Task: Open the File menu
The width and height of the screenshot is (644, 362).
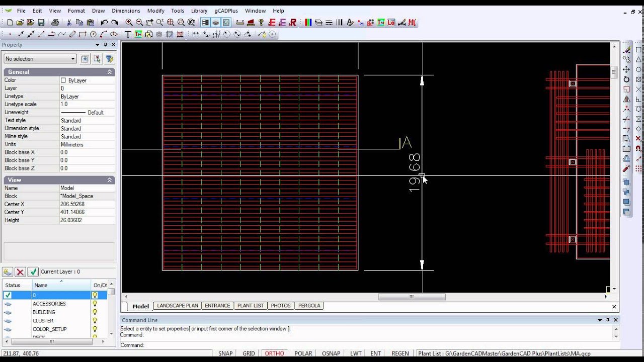Action: pyautogui.click(x=21, y=11)
